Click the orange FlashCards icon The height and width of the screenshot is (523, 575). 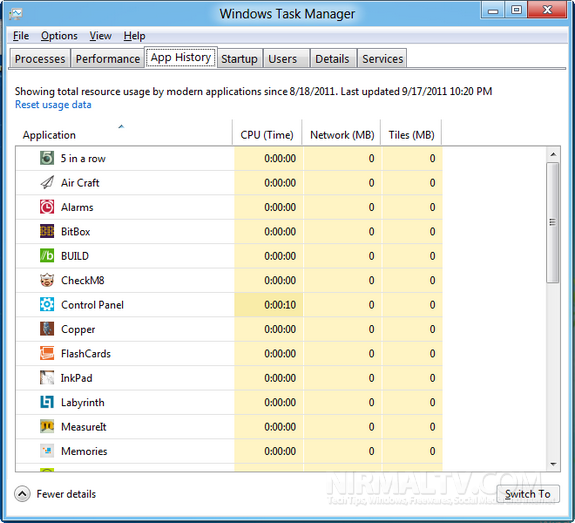pos(47,353)
